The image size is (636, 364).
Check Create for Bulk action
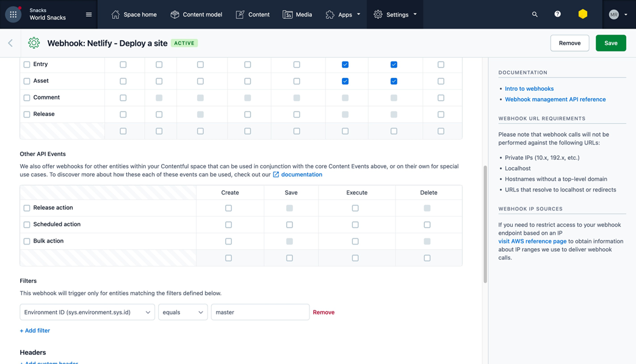228,241
